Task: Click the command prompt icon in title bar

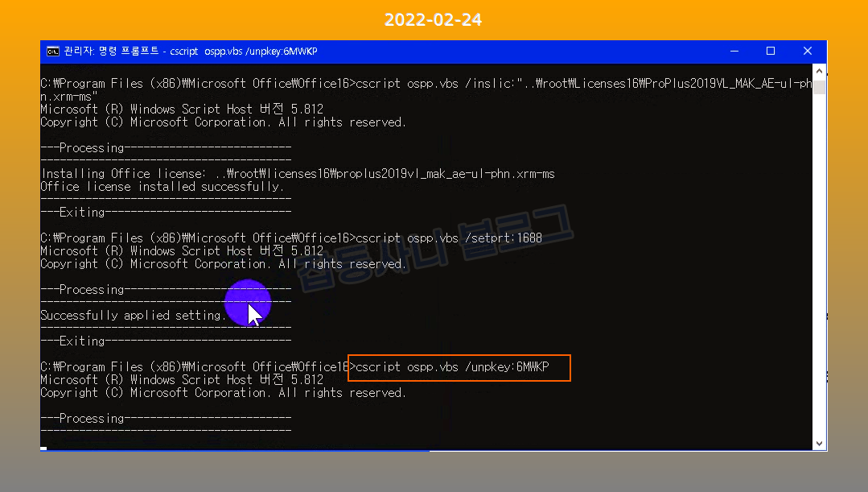Action: 52,52
